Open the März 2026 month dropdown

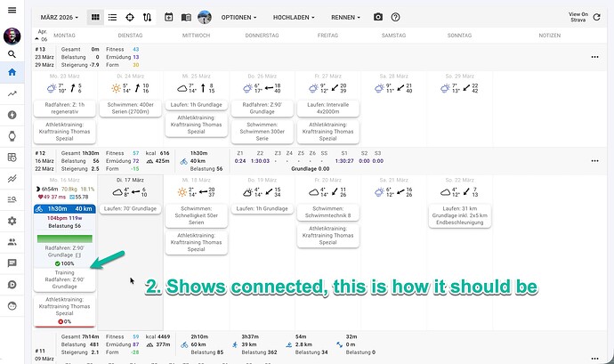pos(59,17)
